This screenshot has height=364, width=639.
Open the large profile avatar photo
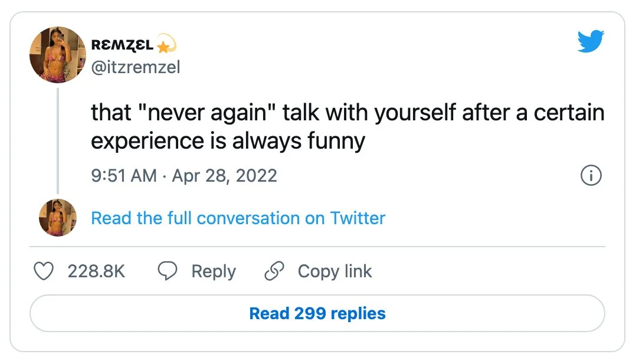tap(58, 54)
